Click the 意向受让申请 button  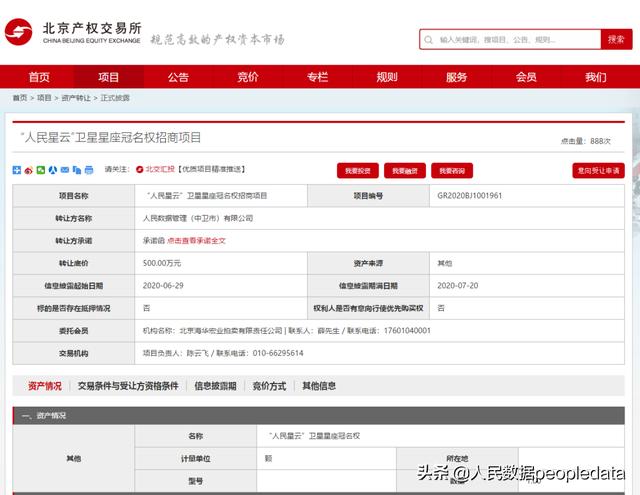tap(598, 170)
